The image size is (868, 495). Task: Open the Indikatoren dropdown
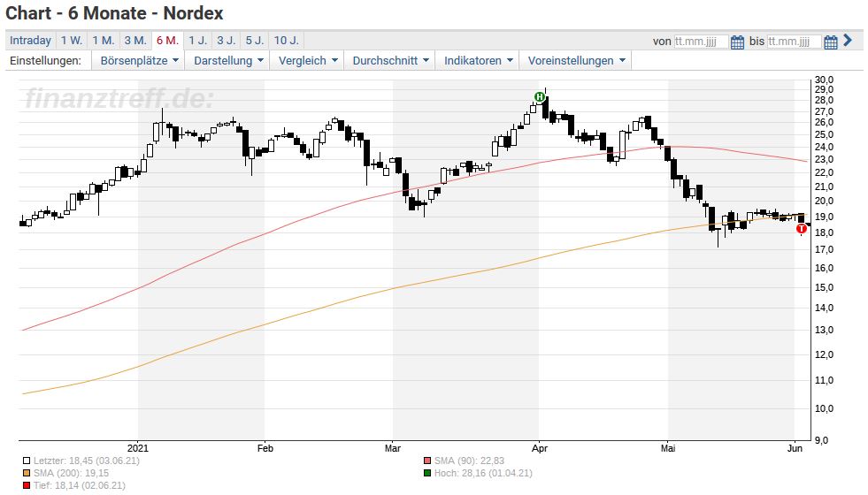coord(478,60)
